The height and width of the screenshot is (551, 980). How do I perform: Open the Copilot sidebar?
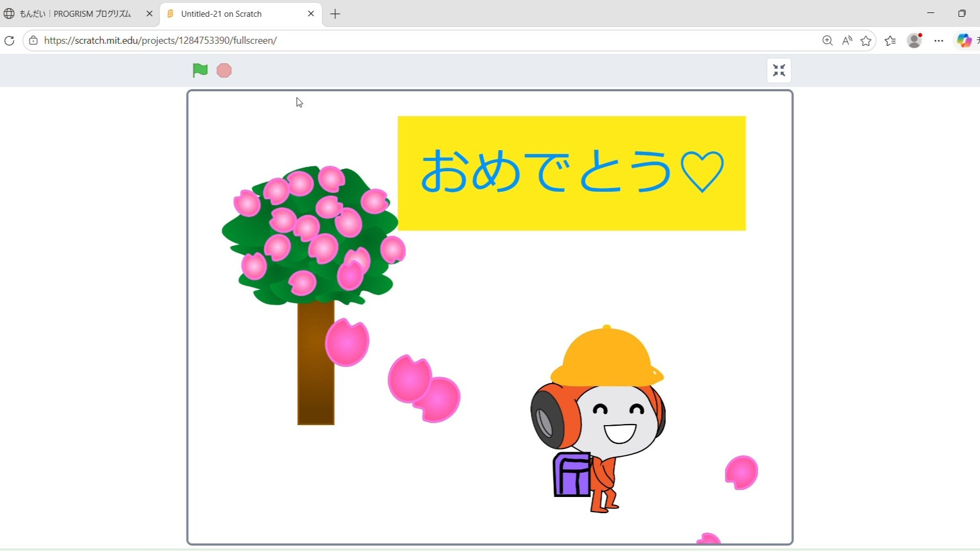[965, 41]
